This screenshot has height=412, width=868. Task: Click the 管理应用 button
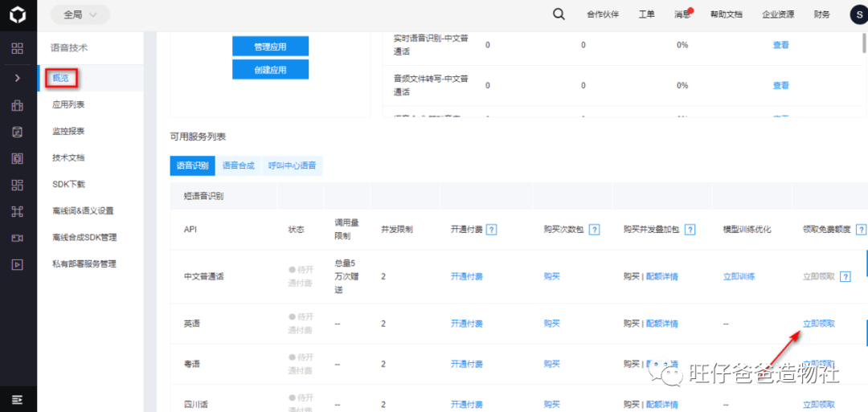(x=270, y=47)
